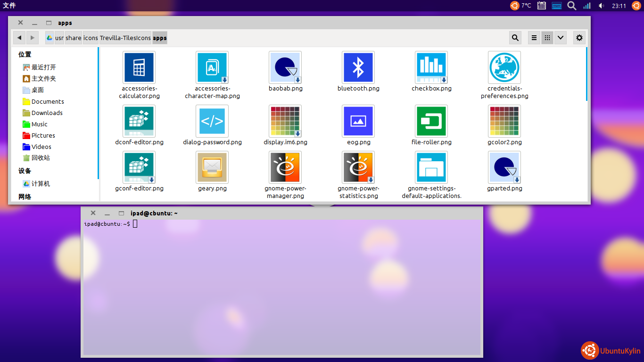Select the geary.png mail icon
644x362 pixels.
click(212, 167)
